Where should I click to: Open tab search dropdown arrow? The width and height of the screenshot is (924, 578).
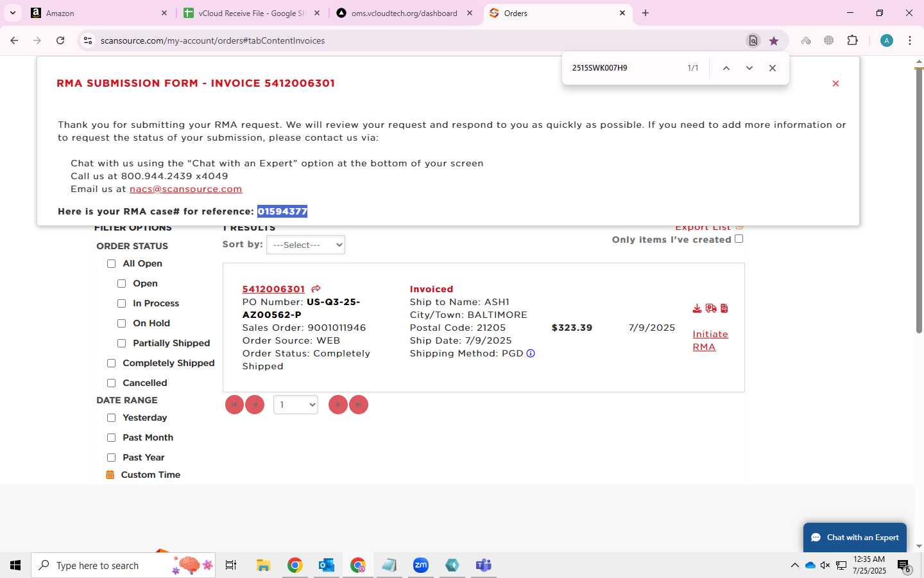point(13,13)
